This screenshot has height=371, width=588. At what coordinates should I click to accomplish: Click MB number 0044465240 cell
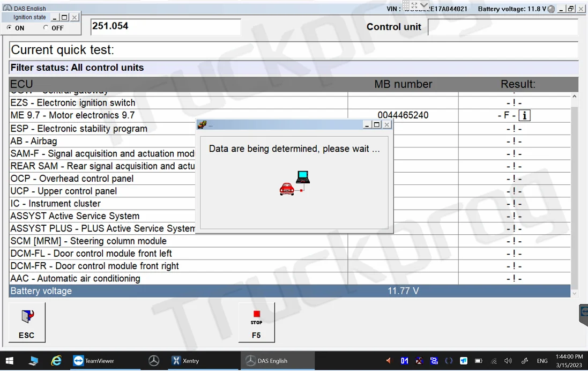click(x=403, y=115)
